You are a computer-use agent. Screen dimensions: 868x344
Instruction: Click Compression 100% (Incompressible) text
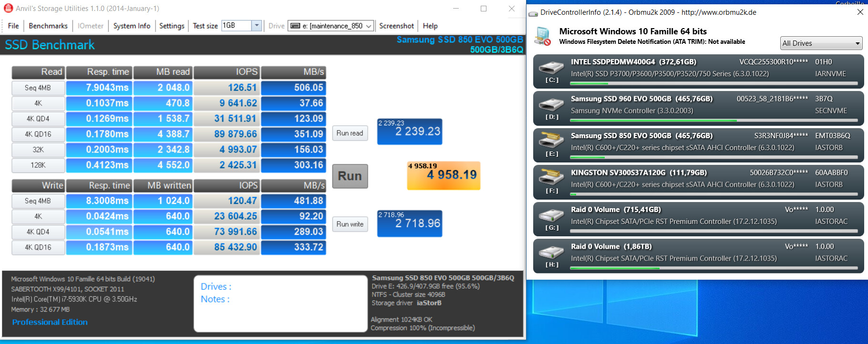tap(423, 328)
